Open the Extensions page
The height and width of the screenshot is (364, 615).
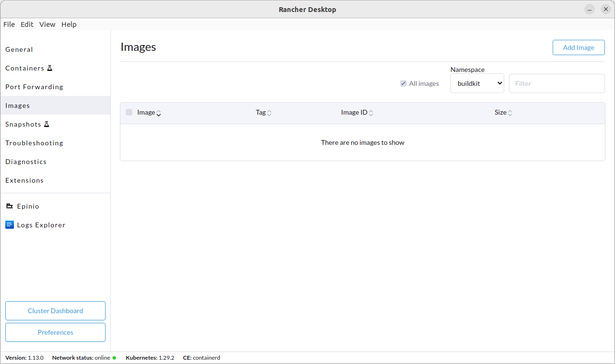[55, 180]
